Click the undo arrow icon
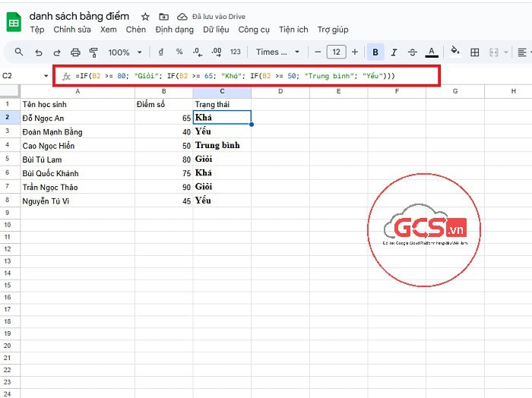This screenshot has width=532, height=398. tap(38, 52)
